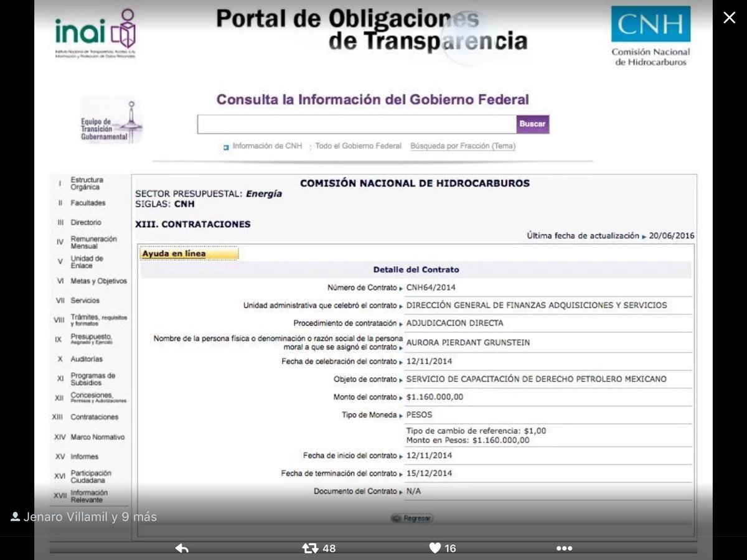Open the Marco Normativo menu item

click(x=97, y=437)
